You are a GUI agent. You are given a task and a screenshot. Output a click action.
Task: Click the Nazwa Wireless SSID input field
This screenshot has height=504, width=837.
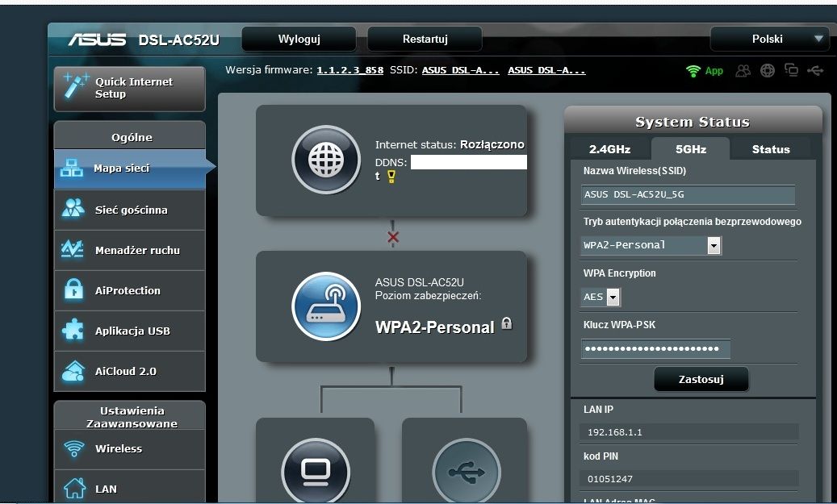688,194
